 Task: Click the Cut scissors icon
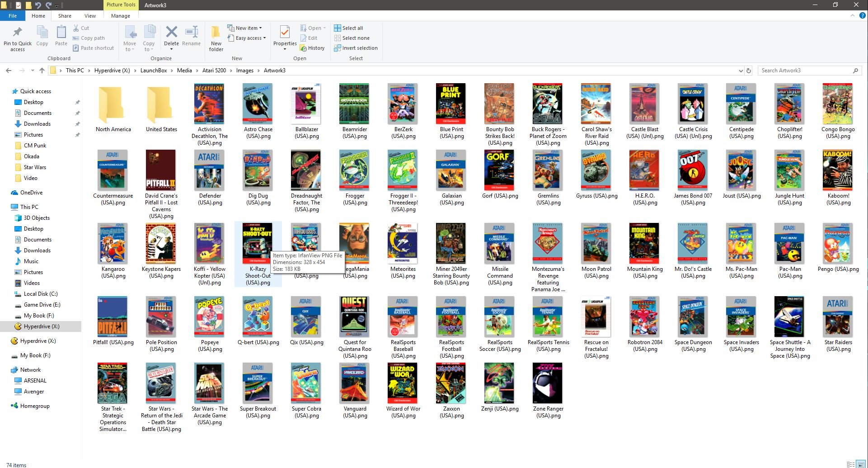click(x=76, y=28)
